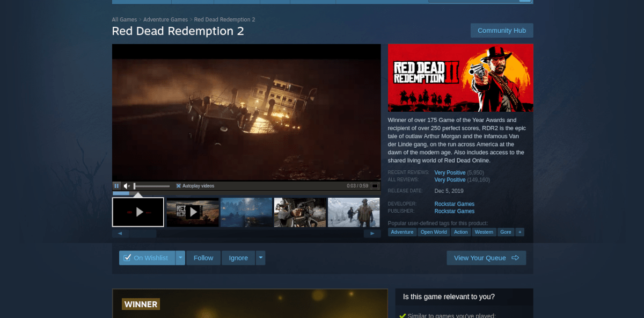Move the thumbnail strip scrollbar handle
Image resolution: width=644 pixels, height=318 pixels.
click(142, 234)
